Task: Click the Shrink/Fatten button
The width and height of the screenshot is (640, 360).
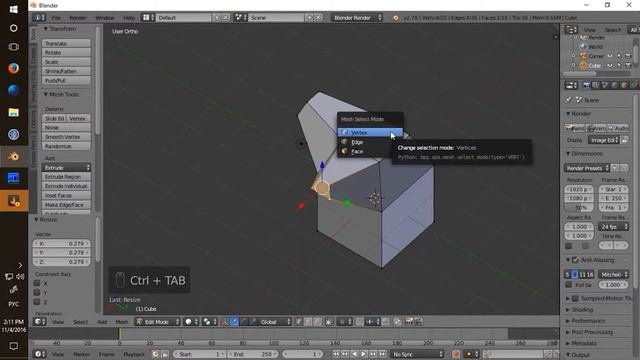Action: 66,71
